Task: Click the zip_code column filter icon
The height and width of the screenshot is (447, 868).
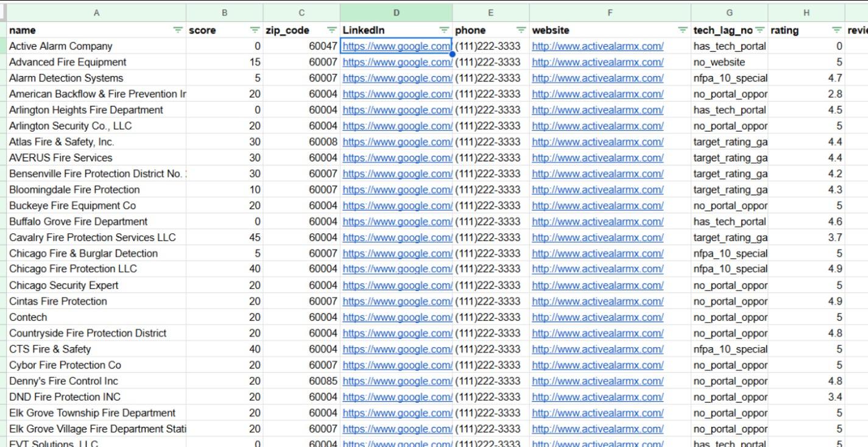Action: [x=332, y=30]
